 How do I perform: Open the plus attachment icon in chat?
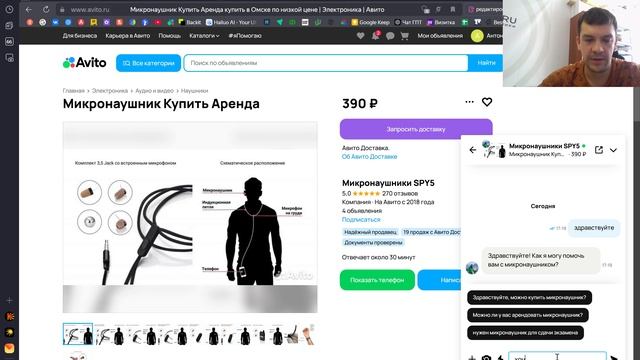tap(472, 358)
